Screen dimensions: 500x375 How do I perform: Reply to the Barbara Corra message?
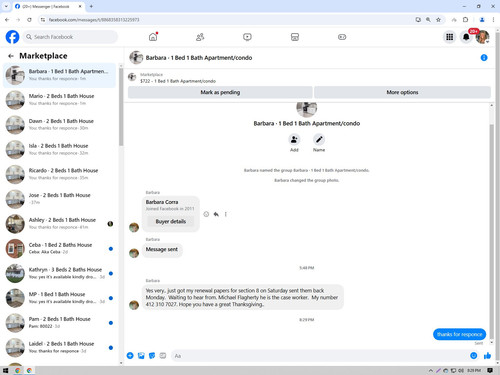[x=216, y=214]
